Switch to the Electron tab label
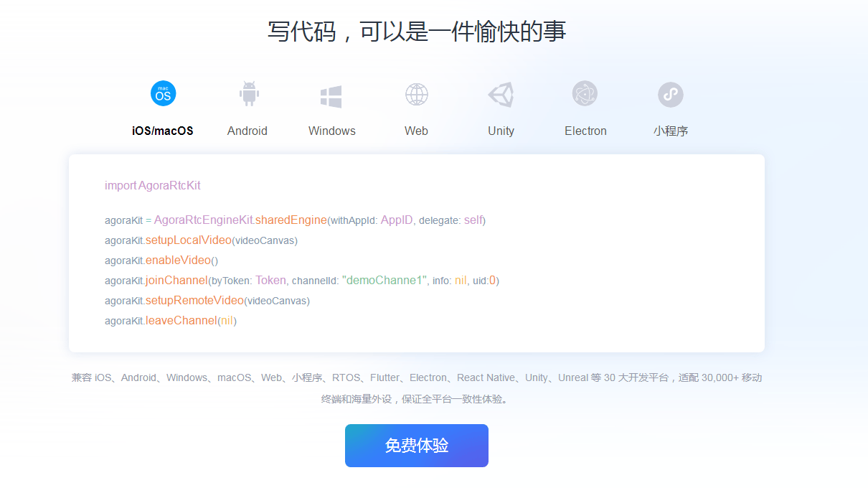 [x=585, y=131]
